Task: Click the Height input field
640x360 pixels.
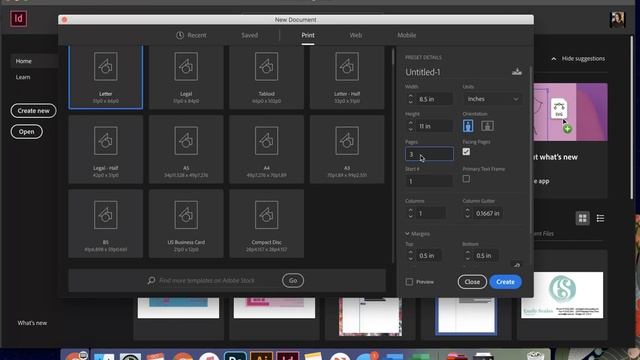Action: (x=434, y=126)
